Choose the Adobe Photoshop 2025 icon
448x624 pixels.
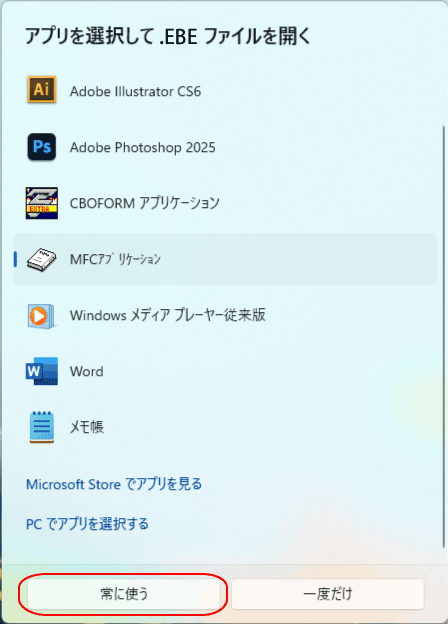coord(42,147)
